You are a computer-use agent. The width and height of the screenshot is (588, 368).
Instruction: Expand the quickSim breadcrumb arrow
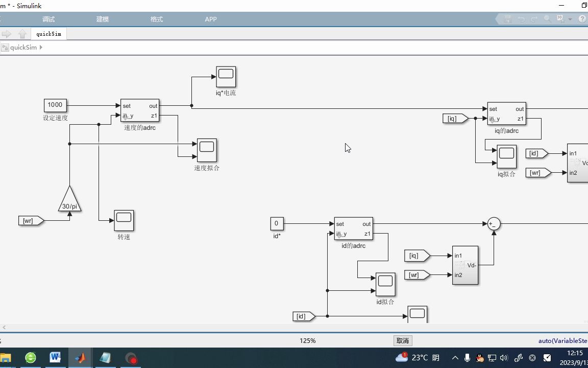tap(41, 48)
